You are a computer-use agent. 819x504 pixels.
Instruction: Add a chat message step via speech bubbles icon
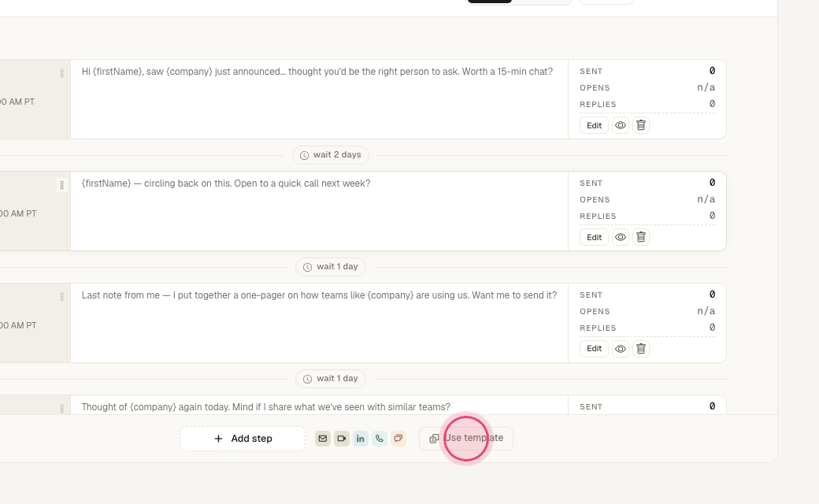[398, 439]
